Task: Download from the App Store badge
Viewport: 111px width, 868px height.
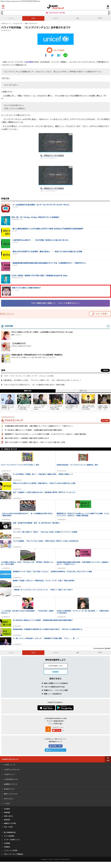Action: pyautogui.click(x=46, y=708)
